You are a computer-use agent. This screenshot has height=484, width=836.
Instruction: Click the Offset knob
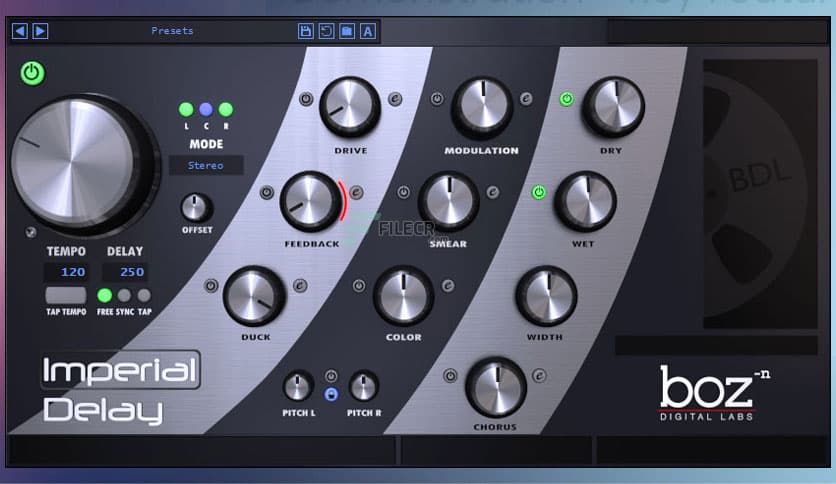click(x=196, y=208)
